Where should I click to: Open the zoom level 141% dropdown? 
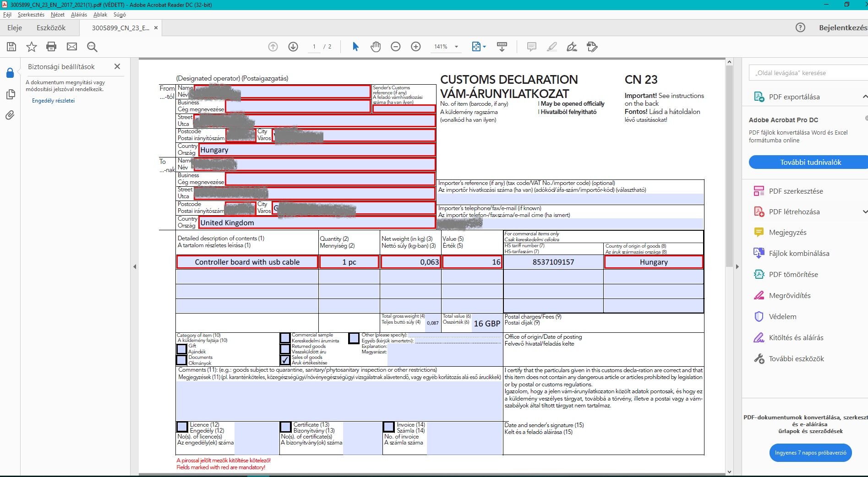point(456,47)
